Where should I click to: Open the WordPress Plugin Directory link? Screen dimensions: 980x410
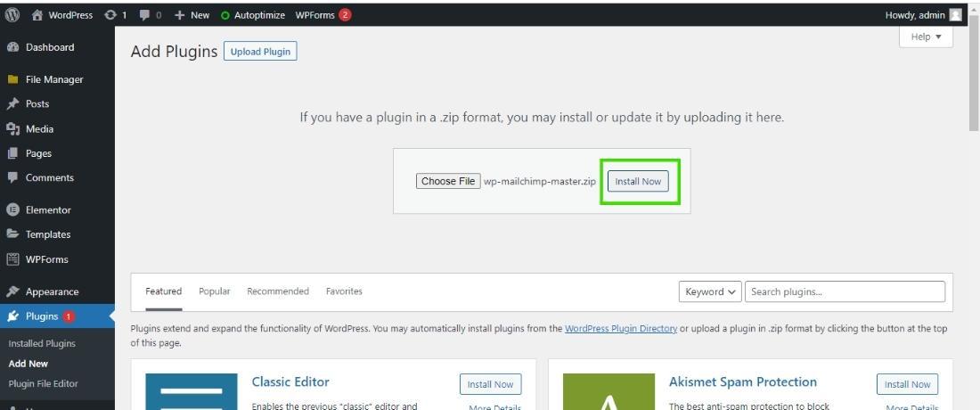(x=621, y=329)
